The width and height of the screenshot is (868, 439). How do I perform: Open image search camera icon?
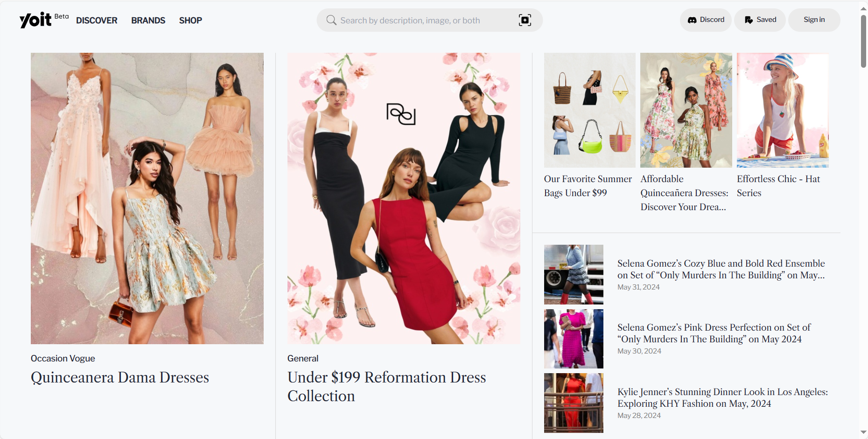pyautogui.click(x=525, y=20)
